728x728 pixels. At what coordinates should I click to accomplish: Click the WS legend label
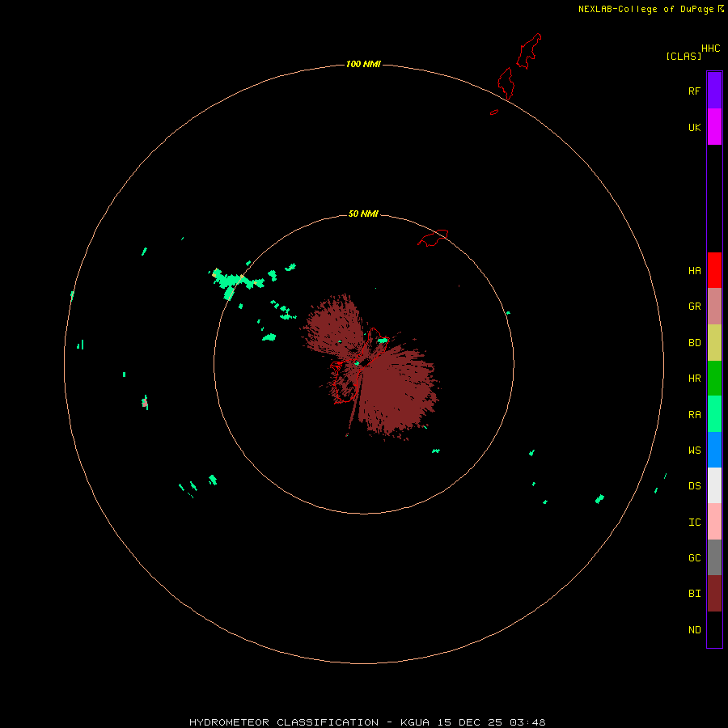pyautogui.click(x=694, y=450)
